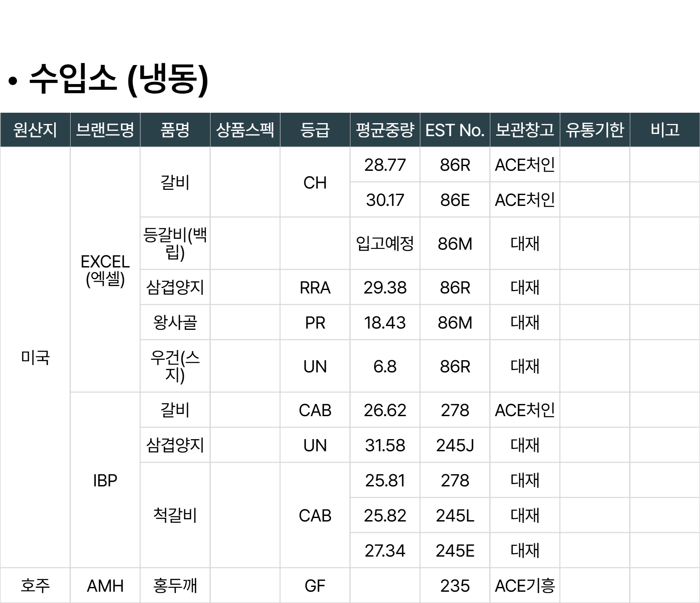Select the 유통기한 column header
This screenshot has height=603, width=700.
(595, 130)
